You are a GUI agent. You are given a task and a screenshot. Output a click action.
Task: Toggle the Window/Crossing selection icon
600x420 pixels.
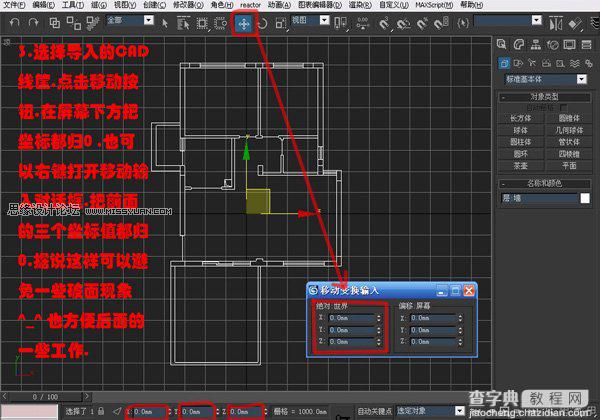click(220, 23)
